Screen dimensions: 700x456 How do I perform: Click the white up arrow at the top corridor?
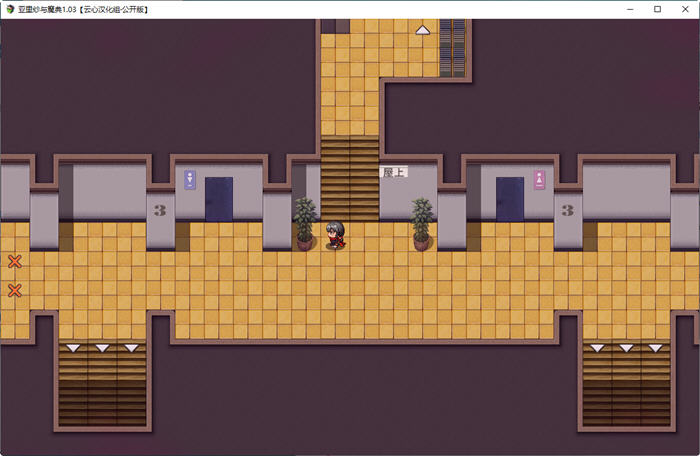click(x=423, y=30)
